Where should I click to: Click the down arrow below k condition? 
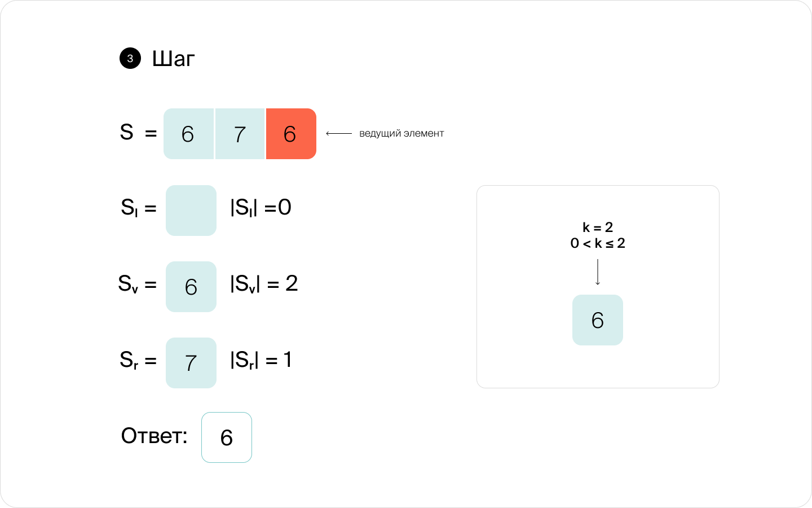[598, 272]
